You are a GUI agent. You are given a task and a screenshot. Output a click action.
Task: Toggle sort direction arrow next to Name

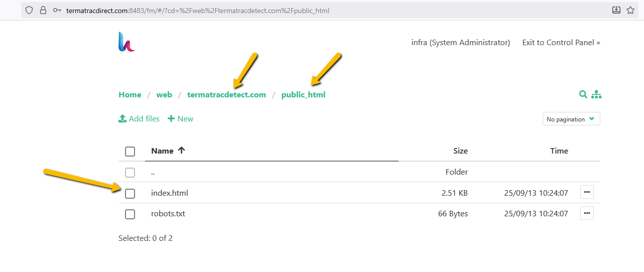[182, 150]
